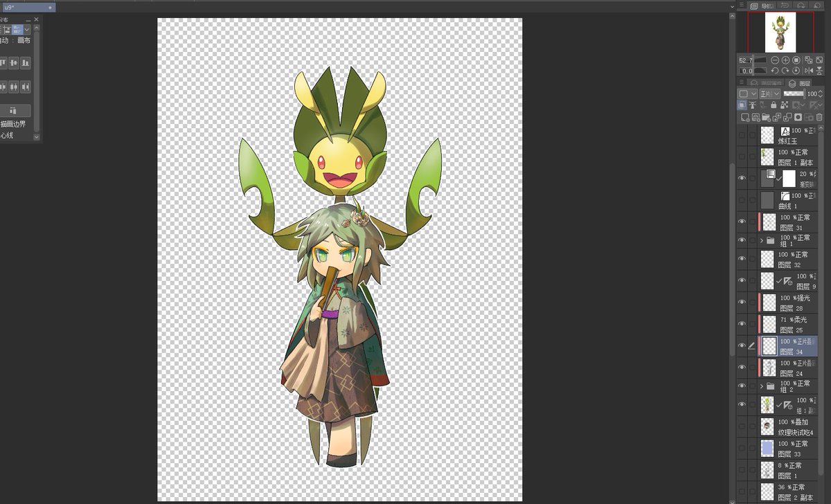Image resolution: width=831 pixels, height=504 pixels.
Task: Lock transparent pixels icon
Action: [784, 105]
